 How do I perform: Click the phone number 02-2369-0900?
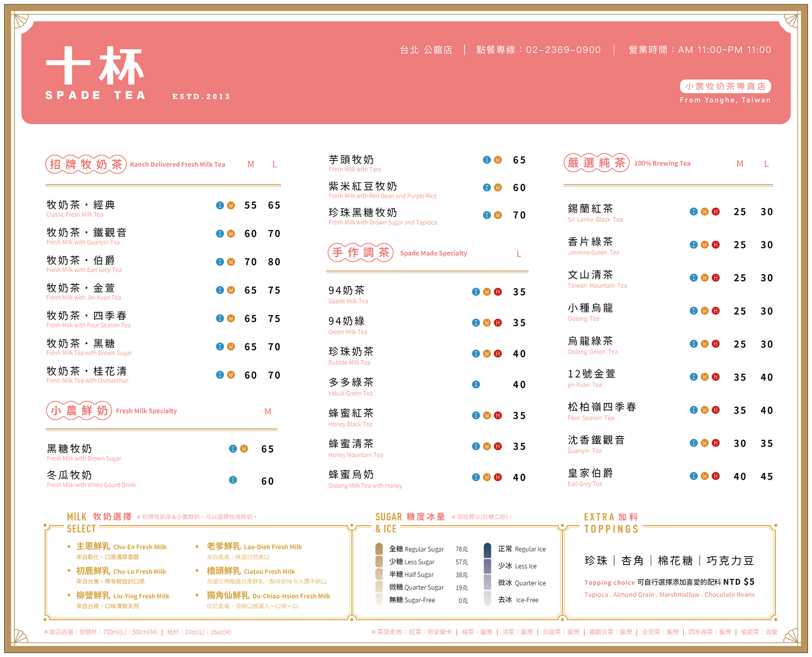coord(563,50)
